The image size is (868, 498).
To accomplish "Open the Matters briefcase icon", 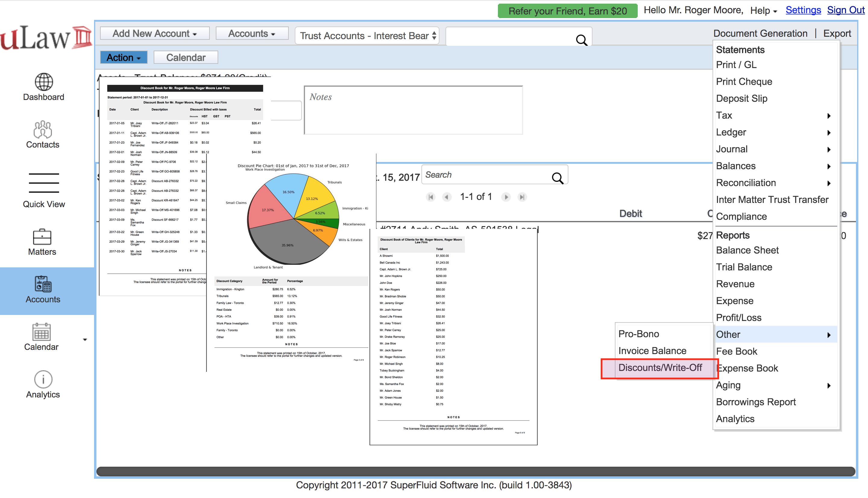I will tap(42, 237).
